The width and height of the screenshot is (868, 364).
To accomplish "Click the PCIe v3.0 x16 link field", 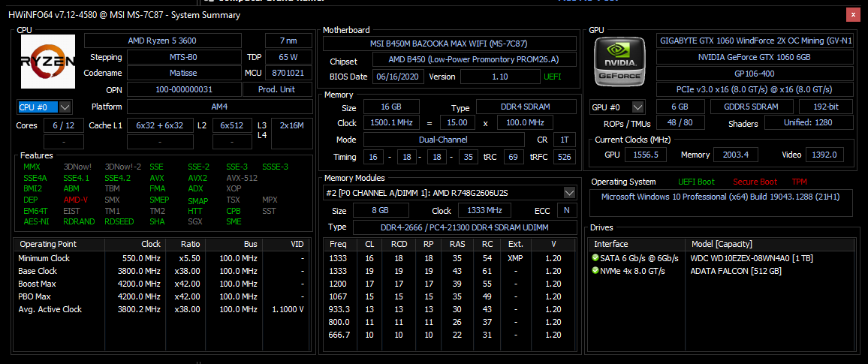I will [755, 89].
